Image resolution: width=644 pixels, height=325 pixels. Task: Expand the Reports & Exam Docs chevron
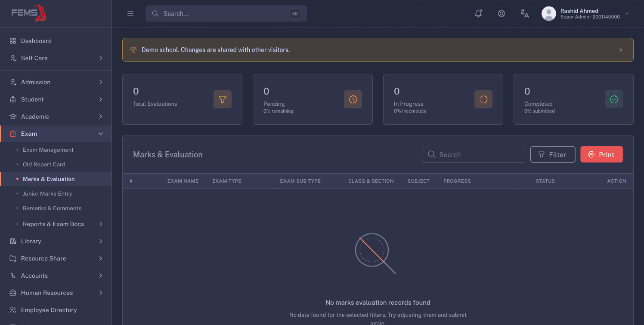coord(101,224)
